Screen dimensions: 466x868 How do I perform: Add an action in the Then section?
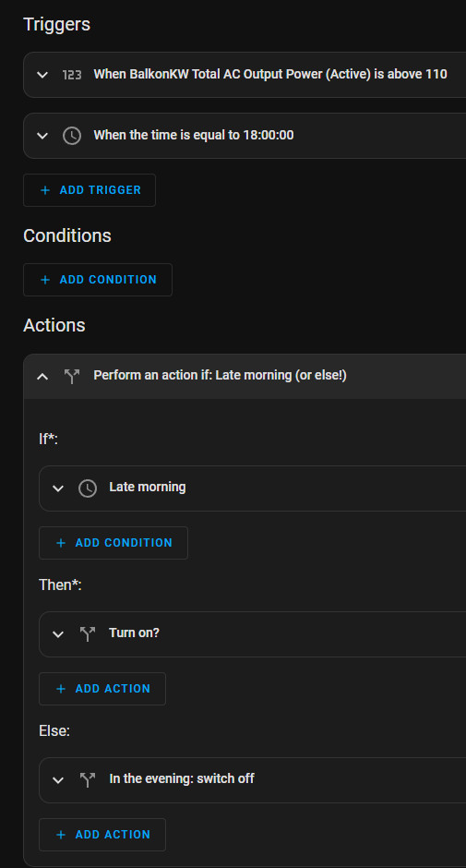[x=102, y=689]
